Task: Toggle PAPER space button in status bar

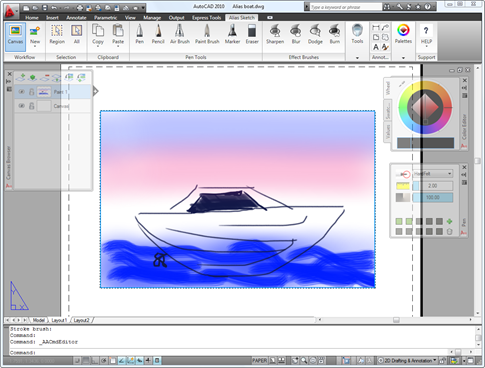Action: [259, 360]
